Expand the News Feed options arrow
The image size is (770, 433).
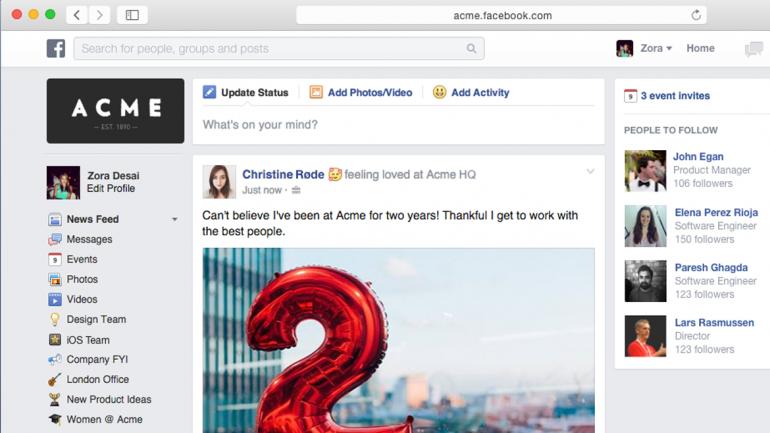(x=174, y=219)
